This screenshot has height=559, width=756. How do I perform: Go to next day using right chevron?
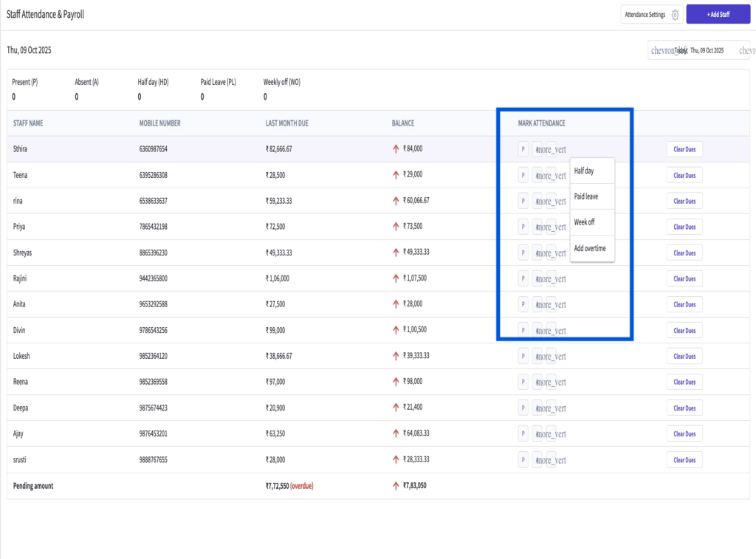747,50
